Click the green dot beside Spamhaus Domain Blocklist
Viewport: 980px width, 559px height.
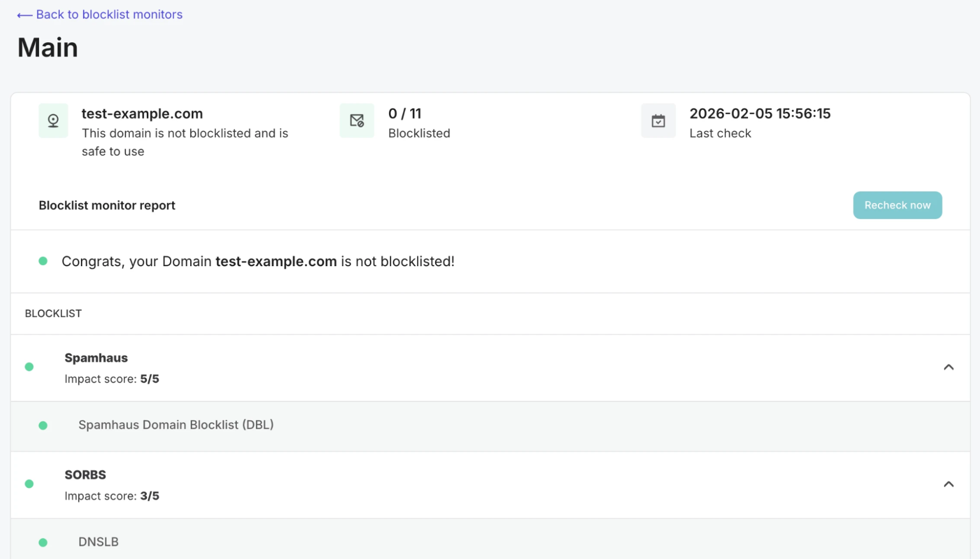click(x=43, y=425)
